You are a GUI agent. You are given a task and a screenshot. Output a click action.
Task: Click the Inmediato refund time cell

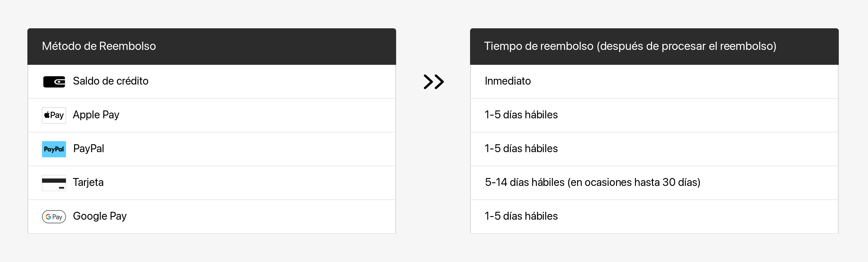point(507,81)
